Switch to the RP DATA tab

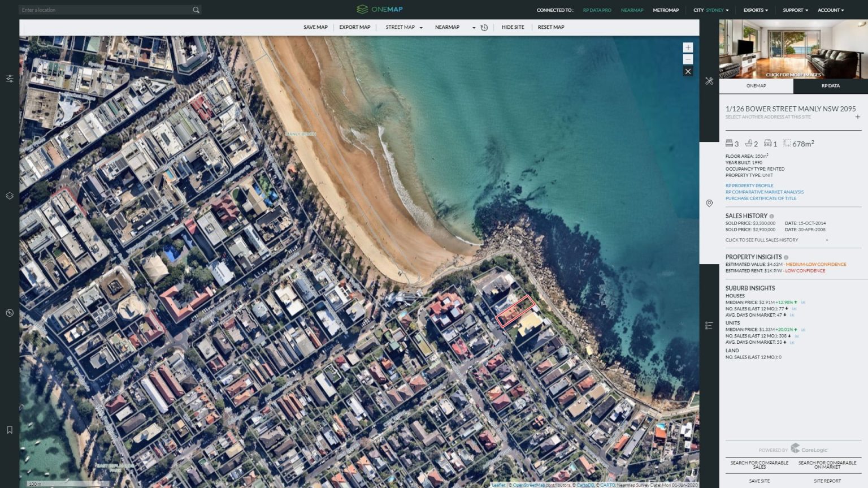pos(830,86)
